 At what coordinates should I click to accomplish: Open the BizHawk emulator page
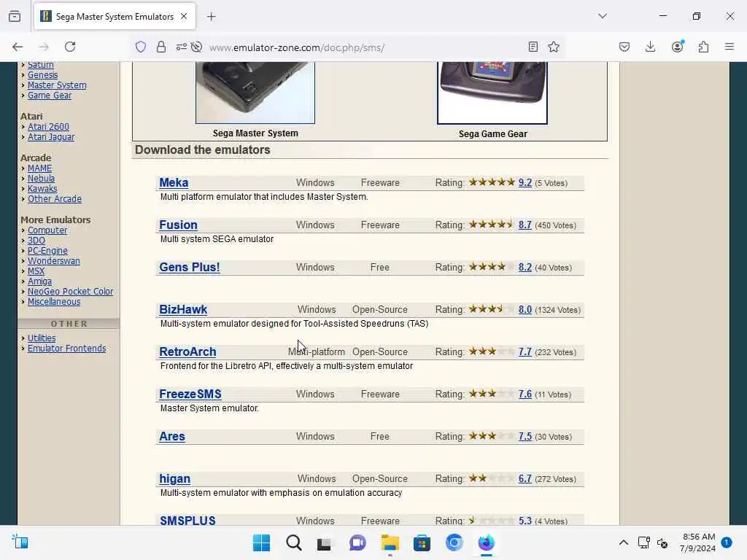pyautogui.click(x=183, y=309)
